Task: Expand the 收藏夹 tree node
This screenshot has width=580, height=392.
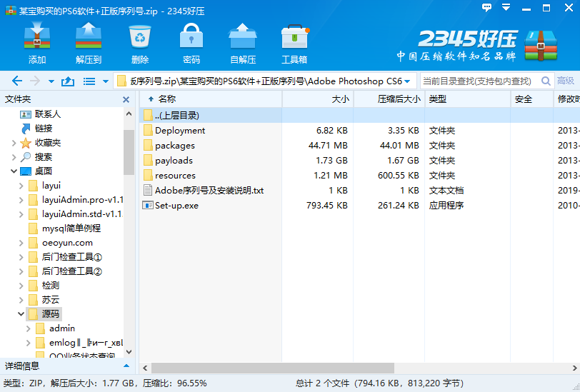Action: (x=14, y=143)
